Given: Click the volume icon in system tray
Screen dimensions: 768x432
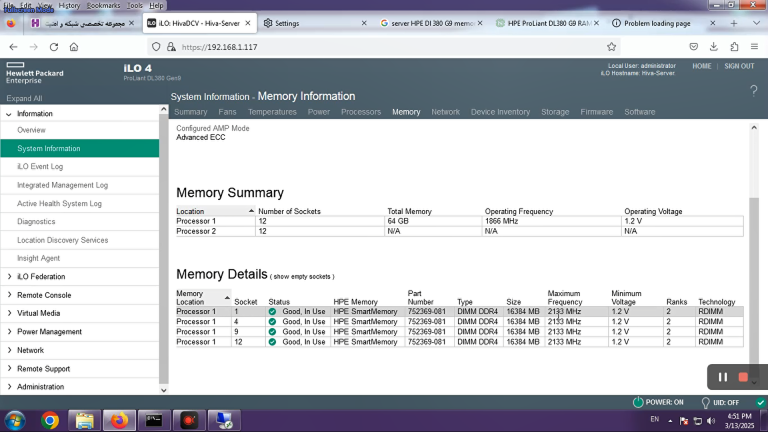Looking at the screenshot, I should [x=711, y=421].
